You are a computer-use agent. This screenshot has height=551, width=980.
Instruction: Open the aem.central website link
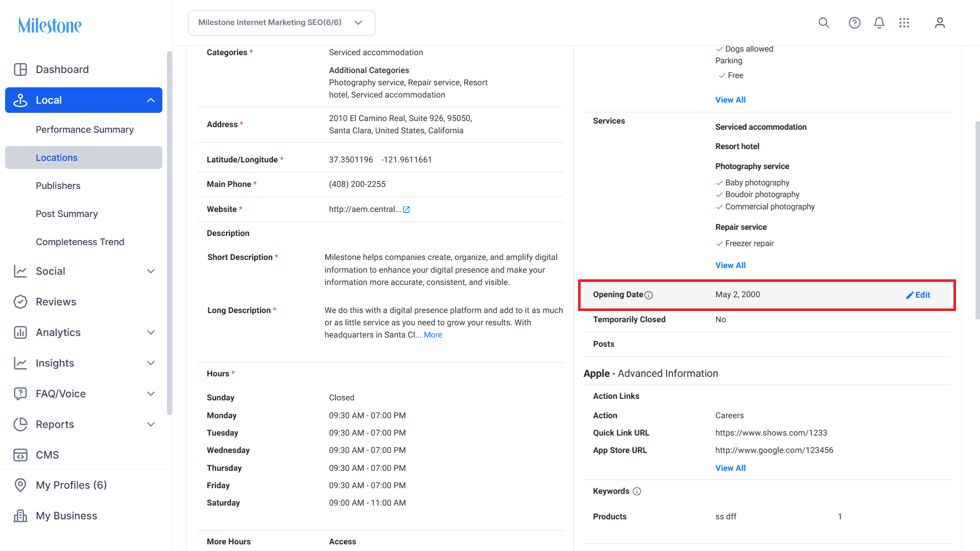(365, 209)
